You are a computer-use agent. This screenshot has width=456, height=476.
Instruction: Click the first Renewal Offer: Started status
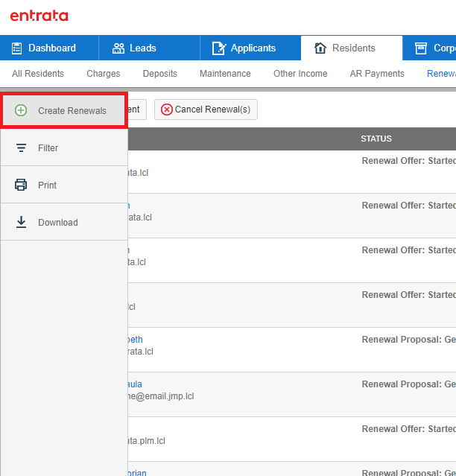click(x=408, y=161)
